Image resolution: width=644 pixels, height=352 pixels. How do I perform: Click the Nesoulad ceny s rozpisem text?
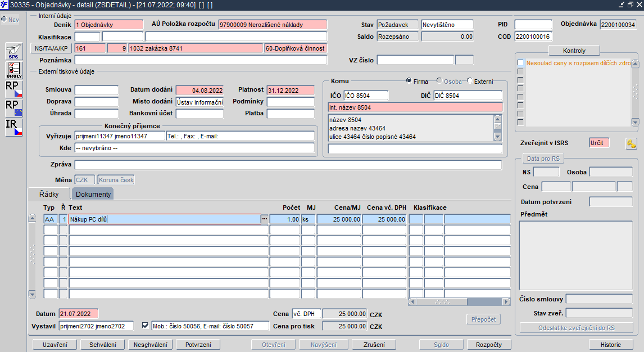(x=578, y=63)
